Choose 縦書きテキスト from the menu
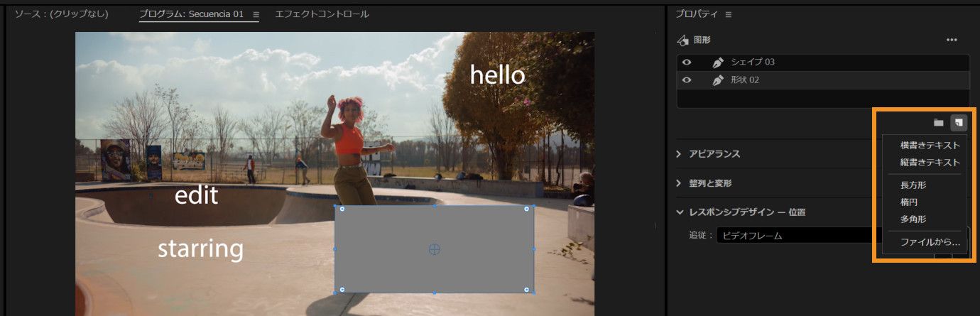The width and height of the screenshot is (980, 316). (930, 162)
